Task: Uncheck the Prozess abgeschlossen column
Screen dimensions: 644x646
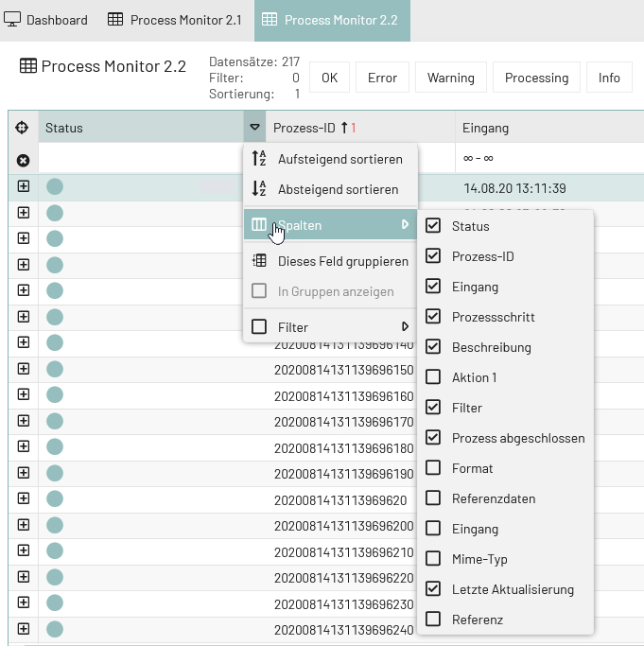Action: pyautogui.click(x=433, y=438)
